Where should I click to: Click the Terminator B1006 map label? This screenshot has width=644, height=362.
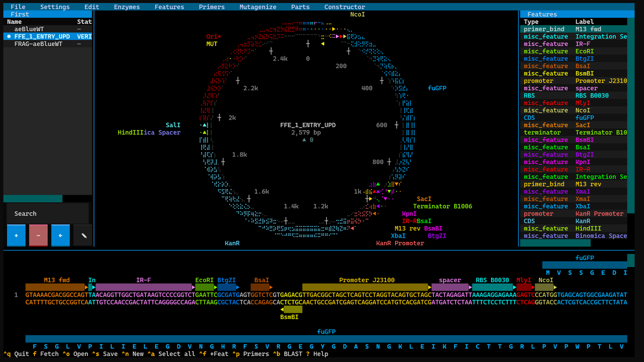(x=443, y=206)
